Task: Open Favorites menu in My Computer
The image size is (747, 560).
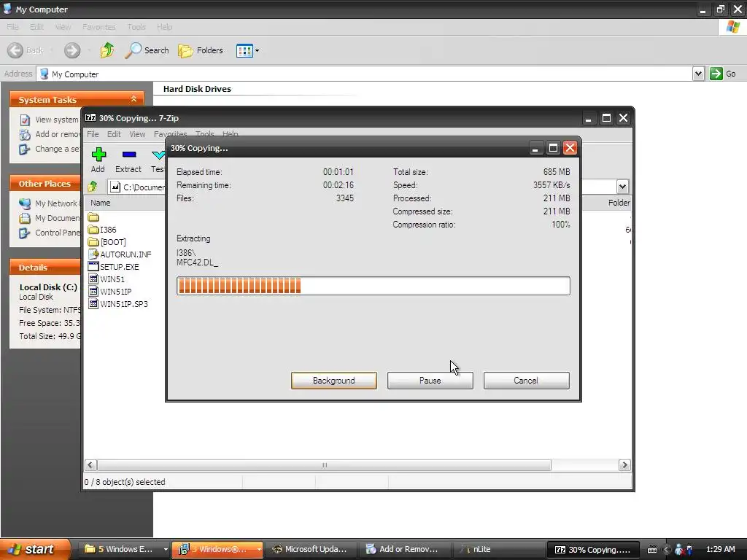Action: click(x=98, y=27)
